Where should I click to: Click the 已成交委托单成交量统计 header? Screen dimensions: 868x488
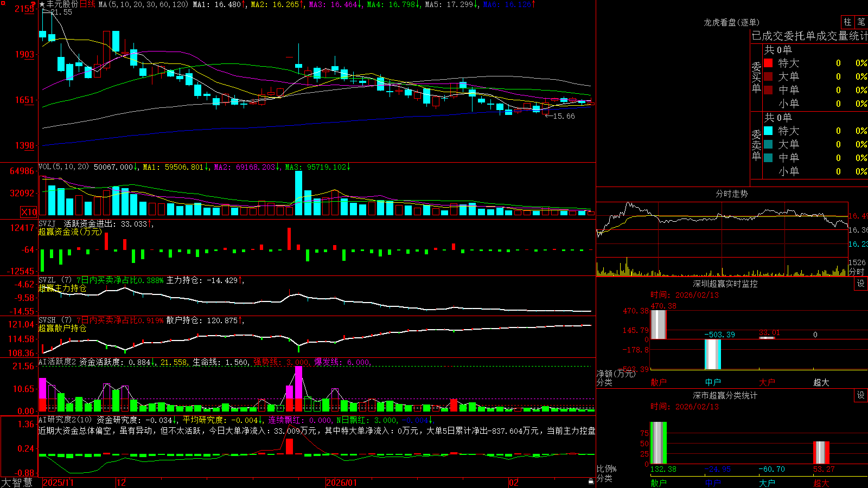809,36
